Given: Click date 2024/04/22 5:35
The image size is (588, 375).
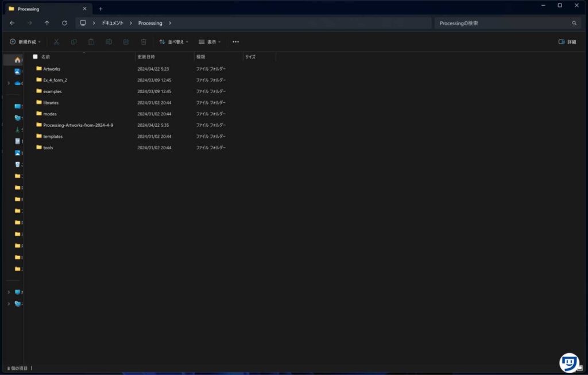Looking at the screenshot, I should click(153, 125).
